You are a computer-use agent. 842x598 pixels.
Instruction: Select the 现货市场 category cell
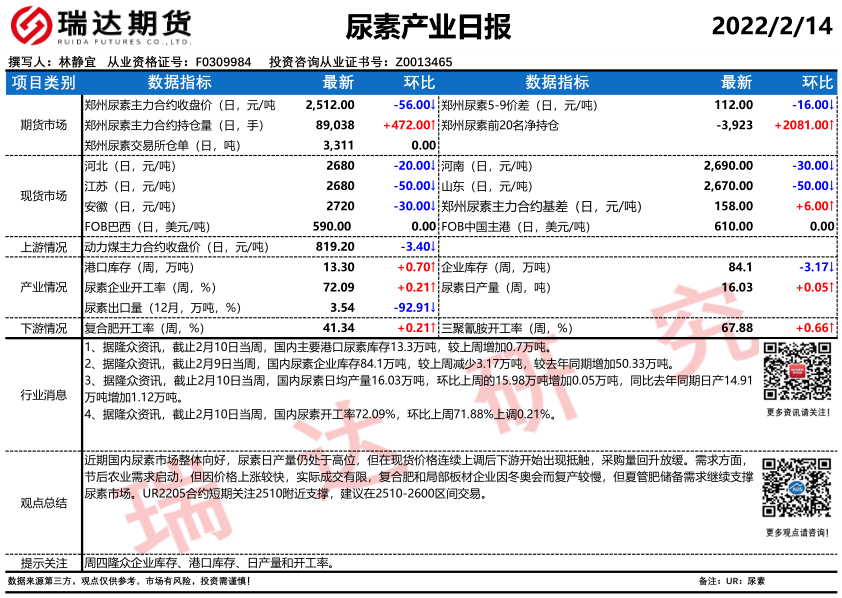43,196
